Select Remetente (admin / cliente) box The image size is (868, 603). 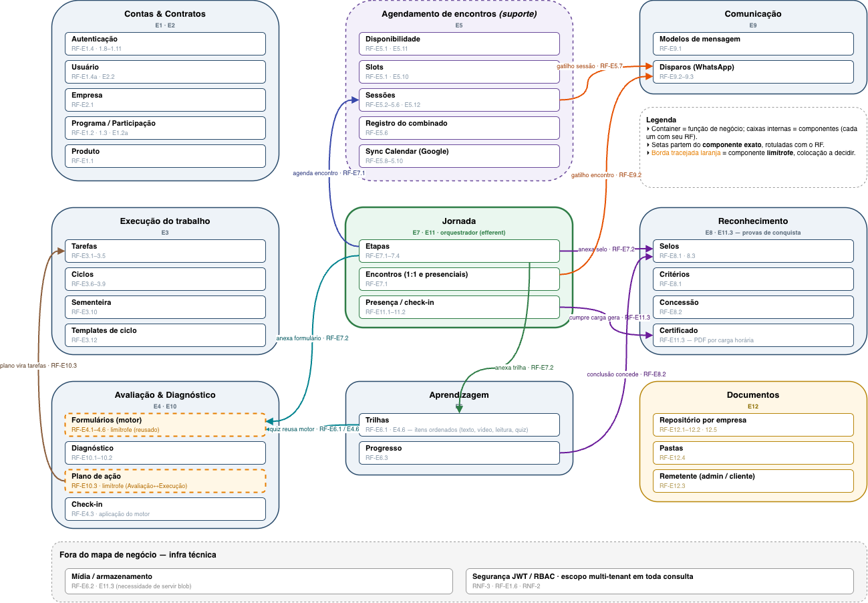click(x=753, y=481)
